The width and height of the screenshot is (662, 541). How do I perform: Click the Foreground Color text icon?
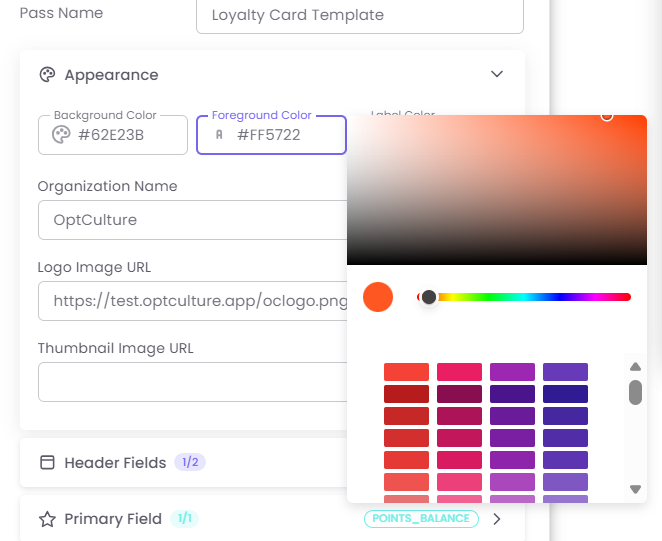[x=219, y=135]
